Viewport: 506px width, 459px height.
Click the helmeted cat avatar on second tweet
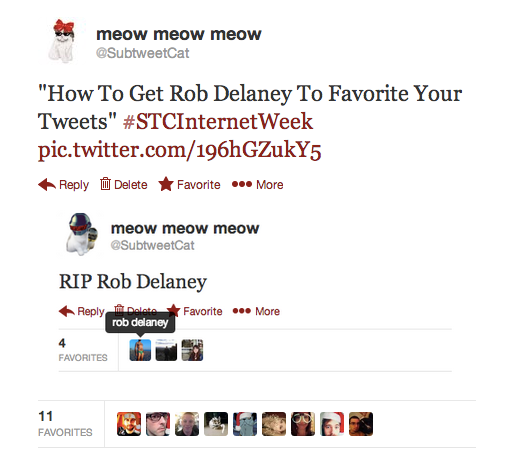point(82,235)
